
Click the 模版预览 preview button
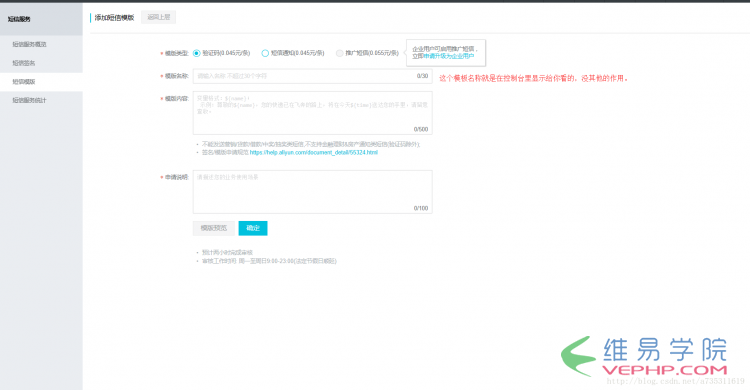(x=214, y=228)
